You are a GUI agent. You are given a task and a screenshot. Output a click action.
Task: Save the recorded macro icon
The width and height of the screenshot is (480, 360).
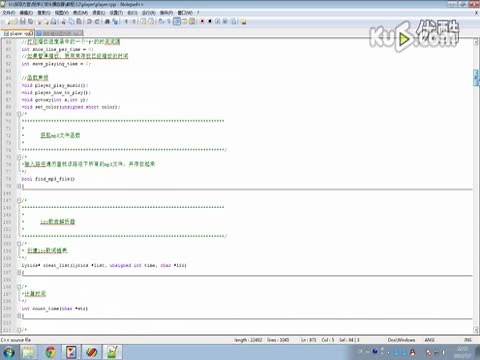[234, 21]
